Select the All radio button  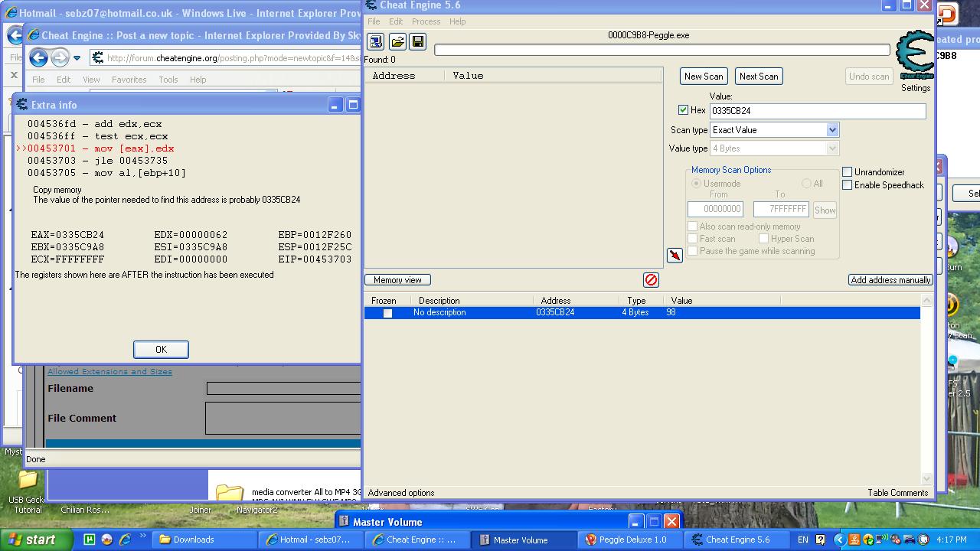[806, 184]
